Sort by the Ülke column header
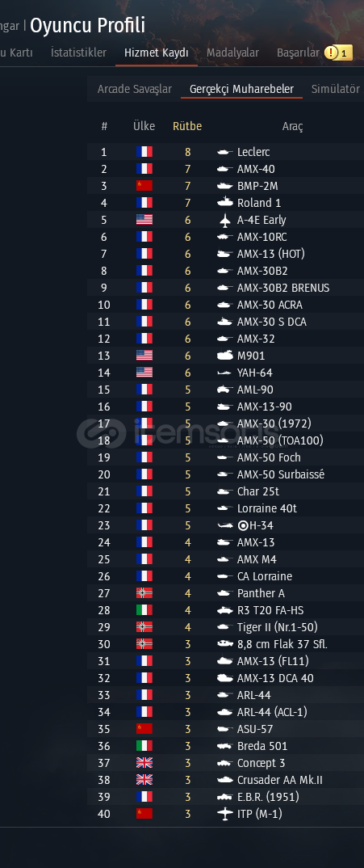The height and width of the screenshot is (868, 364). [144, 126]
